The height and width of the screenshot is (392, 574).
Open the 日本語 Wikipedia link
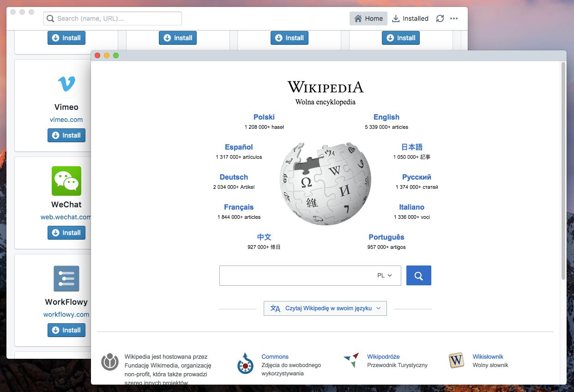point(412,147)
